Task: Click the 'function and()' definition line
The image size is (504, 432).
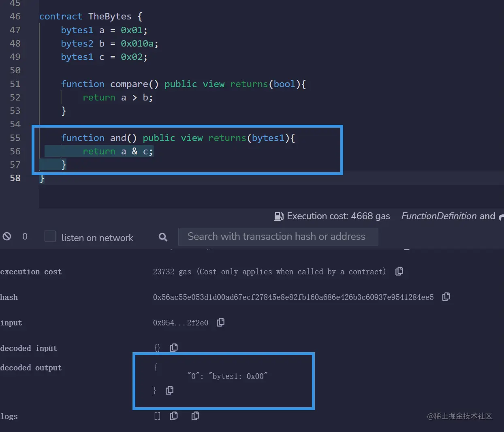Action: 178,138
